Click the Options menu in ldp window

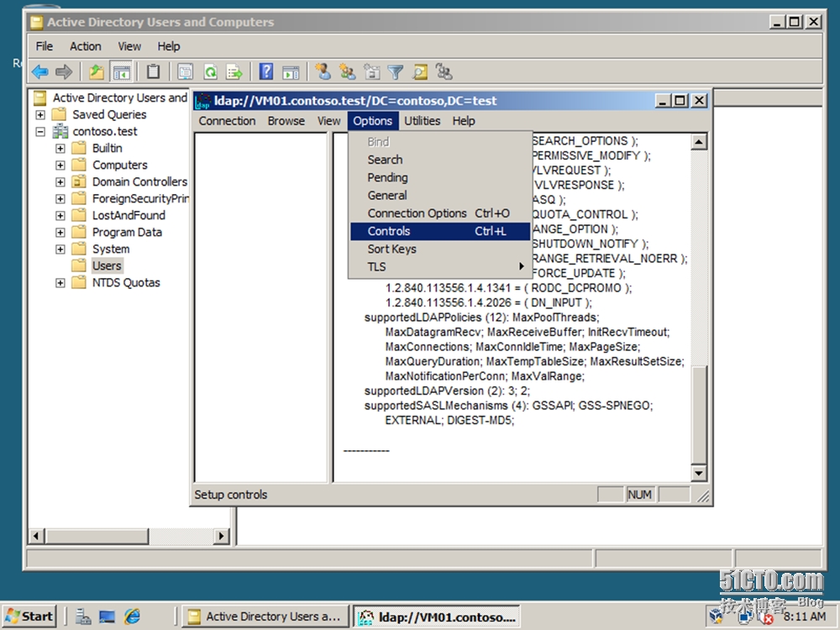tap(372, 121)
